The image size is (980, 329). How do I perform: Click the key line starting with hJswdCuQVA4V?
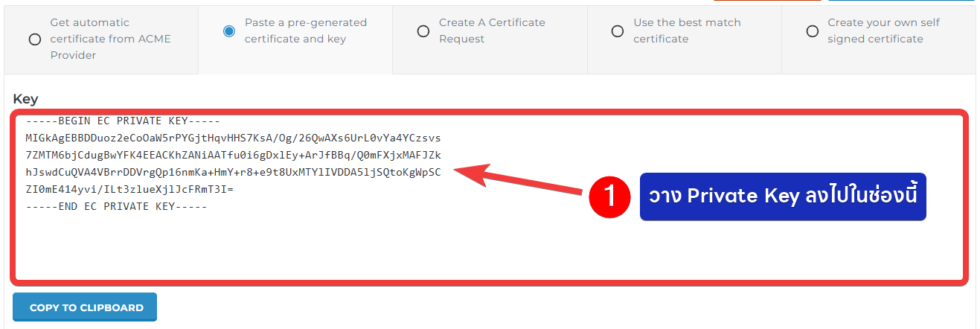pos(232,173)
